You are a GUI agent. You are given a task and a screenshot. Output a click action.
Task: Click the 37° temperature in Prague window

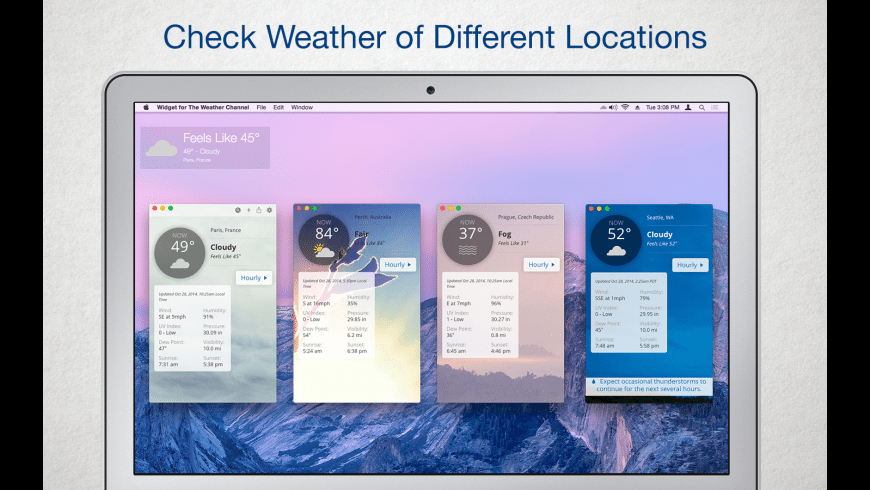[x=471, y=234]
